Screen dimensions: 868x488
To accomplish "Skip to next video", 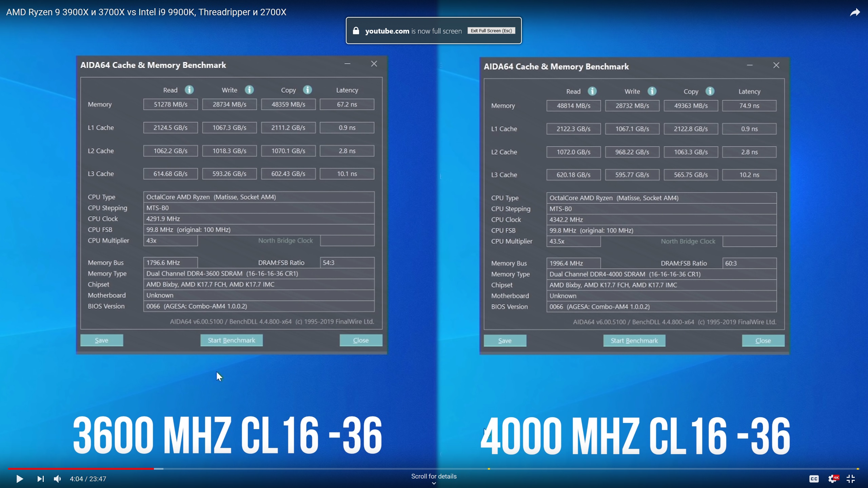I will (x=40, y=479).
